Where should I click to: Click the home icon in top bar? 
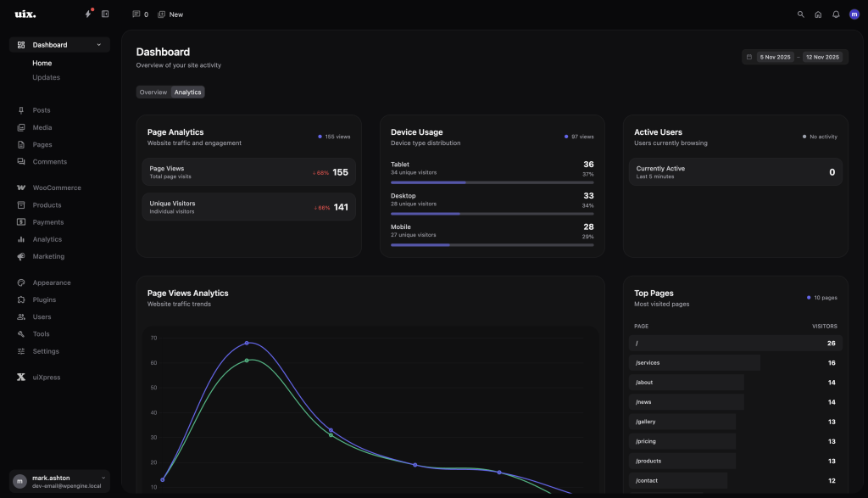[818, 14]
